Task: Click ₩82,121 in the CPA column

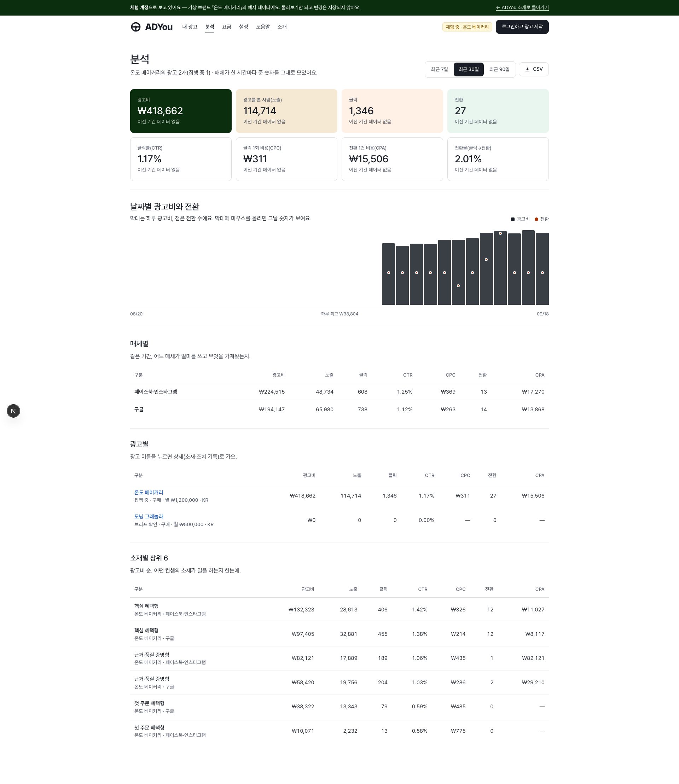Action: tap(533, 658)
